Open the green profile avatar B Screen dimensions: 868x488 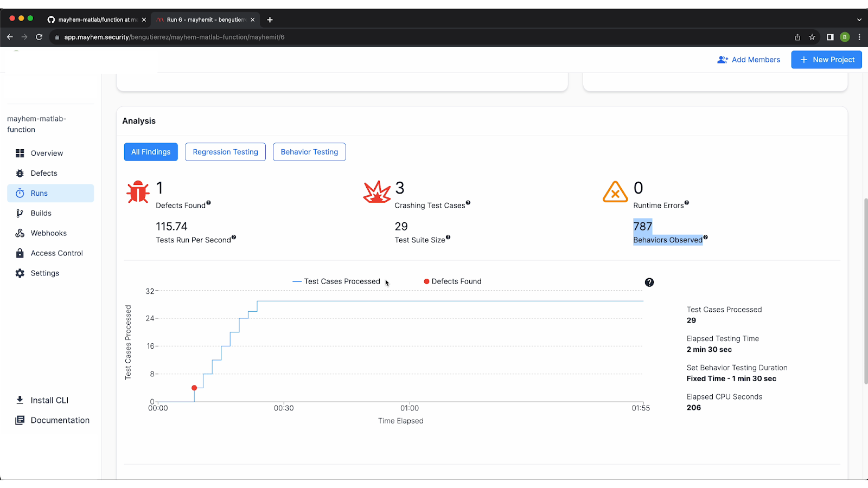tap(845, 37)
